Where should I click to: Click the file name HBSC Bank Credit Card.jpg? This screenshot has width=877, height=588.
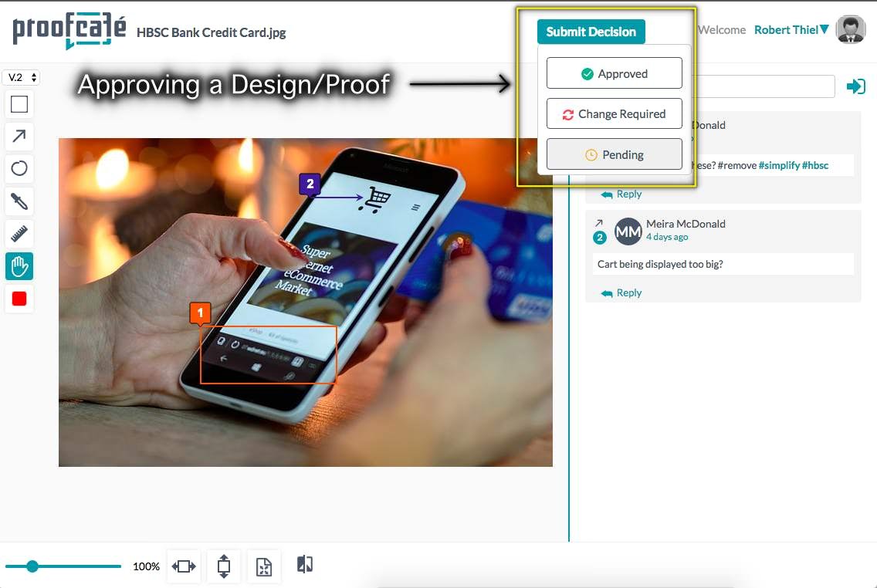pyautogui.click(x=211, y=32)
